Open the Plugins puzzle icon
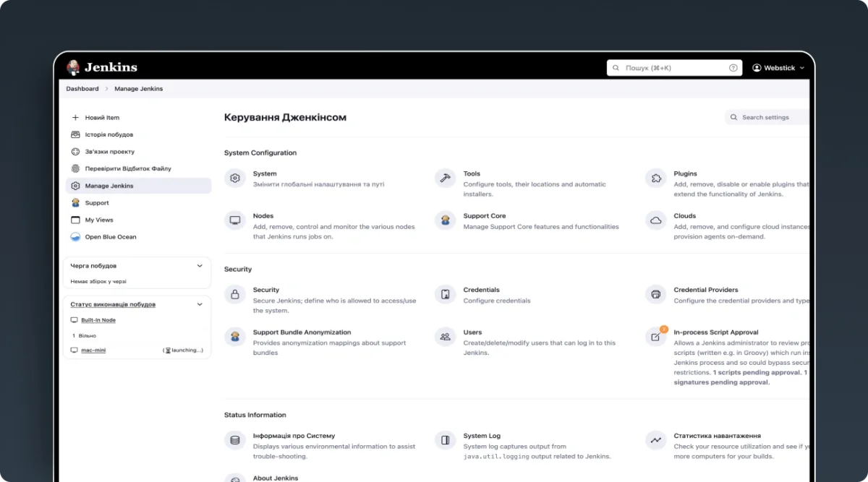Screen dimensions: 868x482 click(656, 178)
